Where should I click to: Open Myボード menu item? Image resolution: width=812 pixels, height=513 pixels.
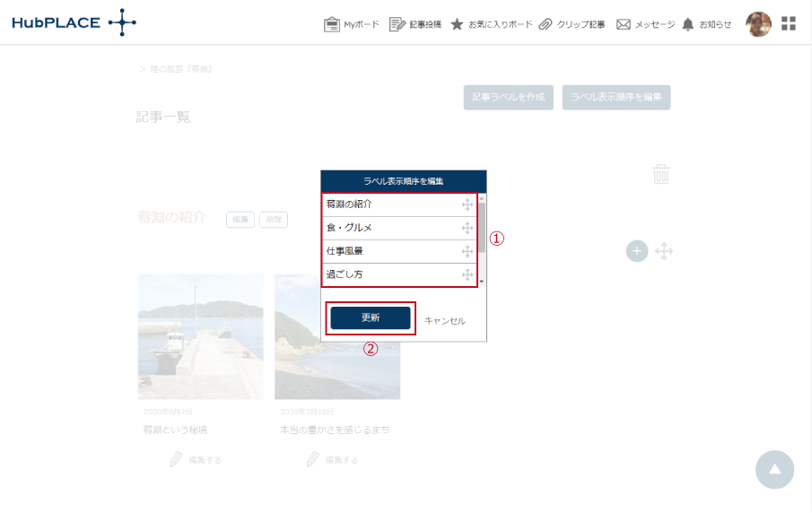362,24
